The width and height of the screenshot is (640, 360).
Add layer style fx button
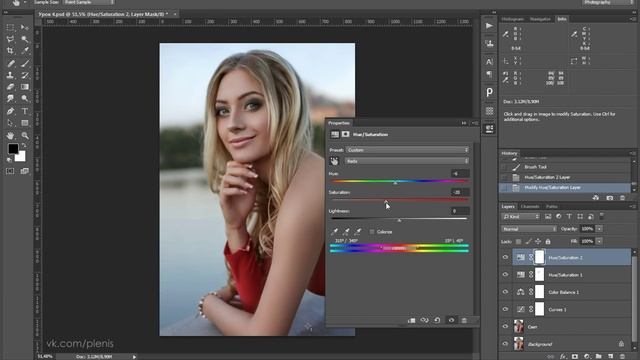coord(563,357)
